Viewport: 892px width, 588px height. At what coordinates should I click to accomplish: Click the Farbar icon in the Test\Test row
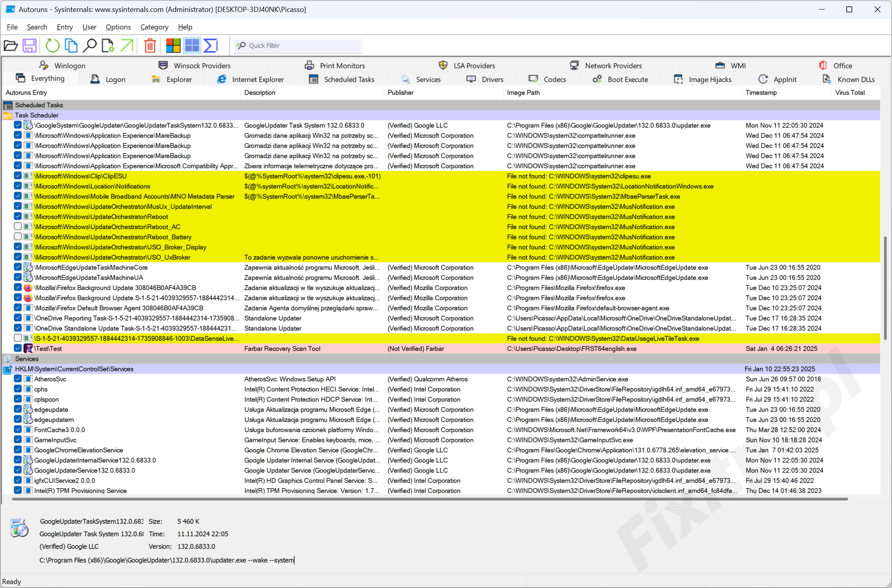pos(28,349)
